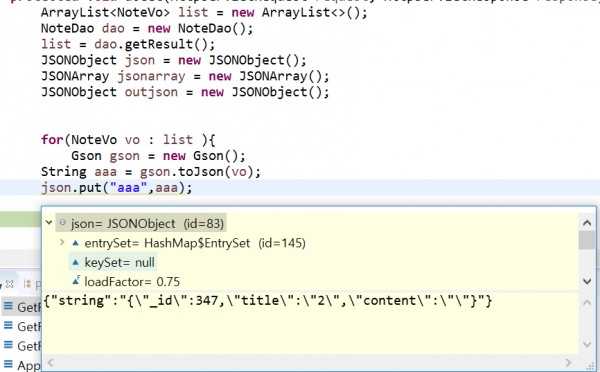Collapse the json= JSONObject node

49,222
